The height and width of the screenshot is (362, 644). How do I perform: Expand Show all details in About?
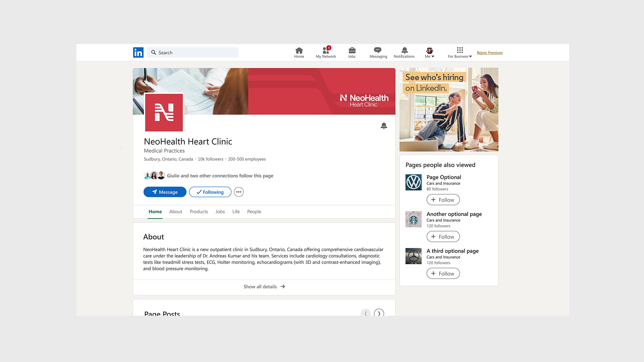coord(264,286)
